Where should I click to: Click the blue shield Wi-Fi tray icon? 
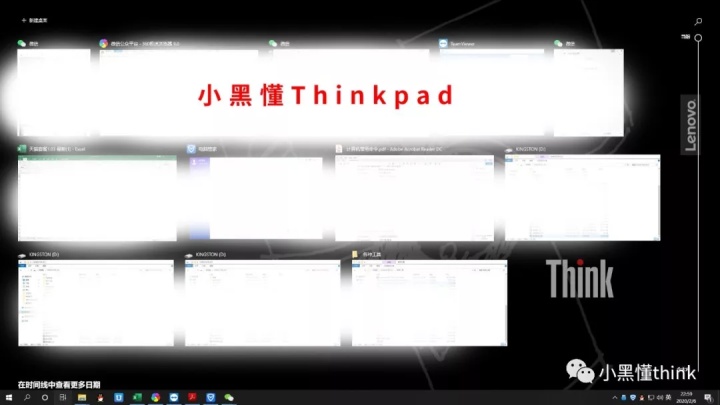point(633,398)
